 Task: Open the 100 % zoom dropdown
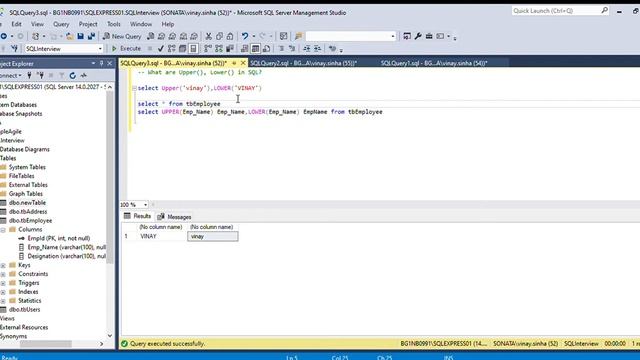(x=145, y=204)
